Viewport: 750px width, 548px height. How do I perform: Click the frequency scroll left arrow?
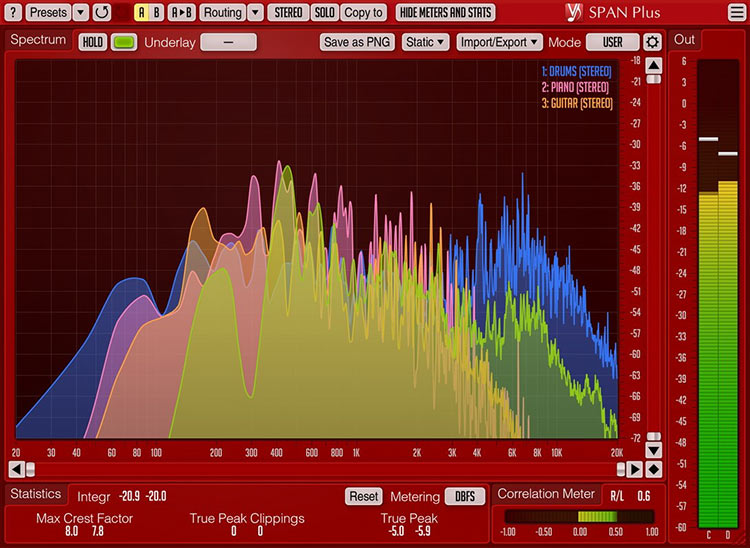click(16, 469)
